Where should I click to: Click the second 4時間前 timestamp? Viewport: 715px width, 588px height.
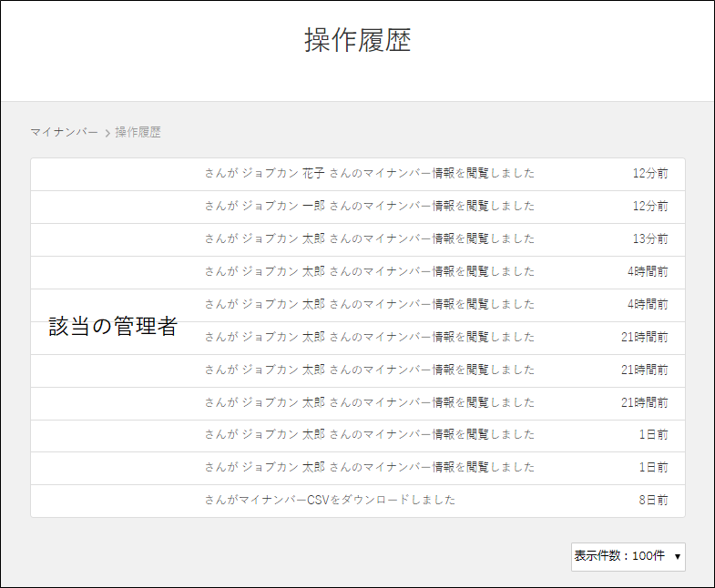pyautogui.click(x=647, y=304)
